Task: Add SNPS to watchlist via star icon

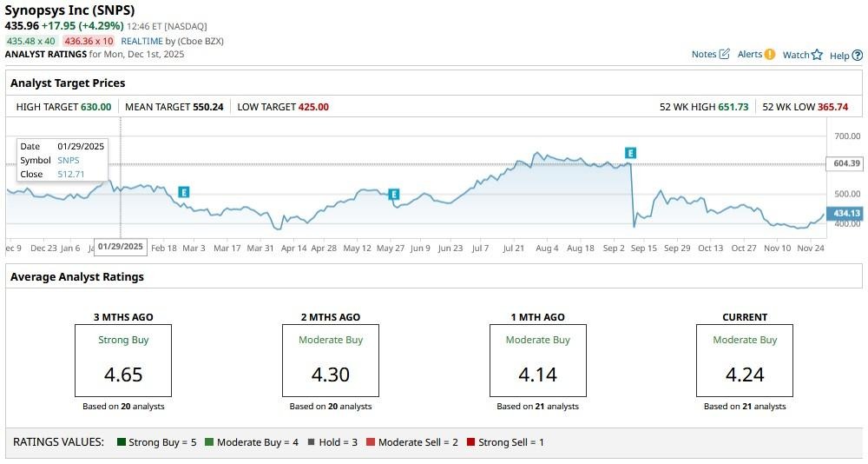Action: coord(817,55)
